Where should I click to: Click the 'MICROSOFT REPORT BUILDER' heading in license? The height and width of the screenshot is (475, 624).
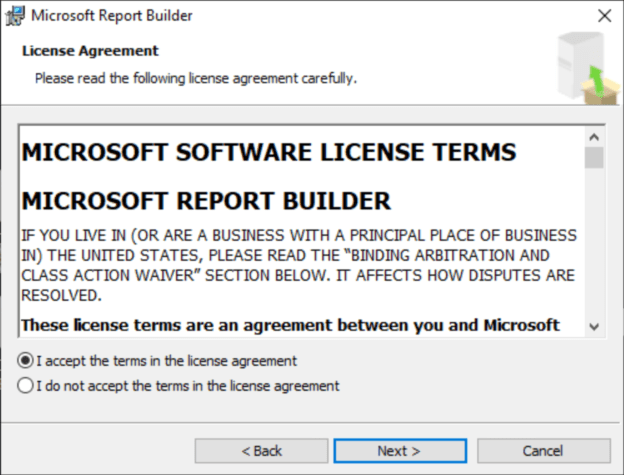[205, 201]
